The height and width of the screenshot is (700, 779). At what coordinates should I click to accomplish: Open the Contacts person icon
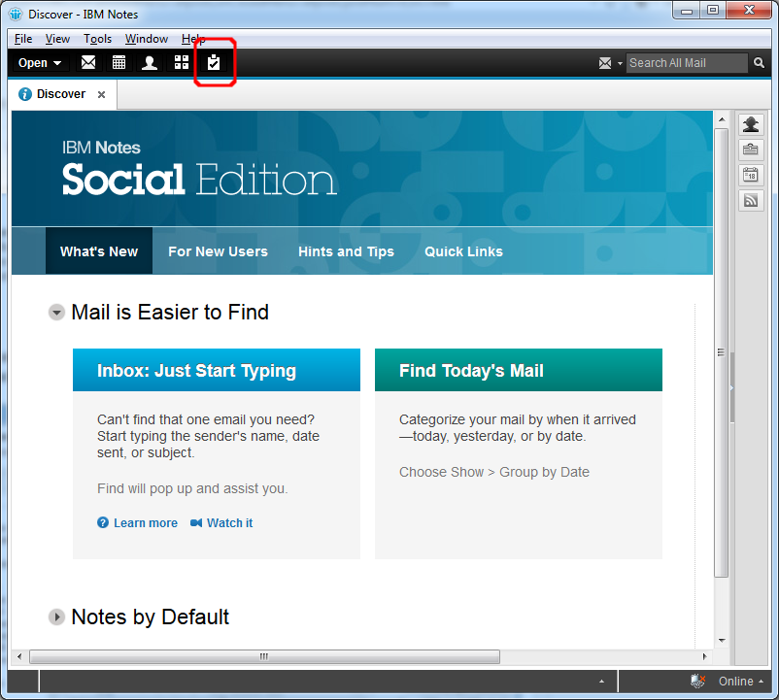150,63
